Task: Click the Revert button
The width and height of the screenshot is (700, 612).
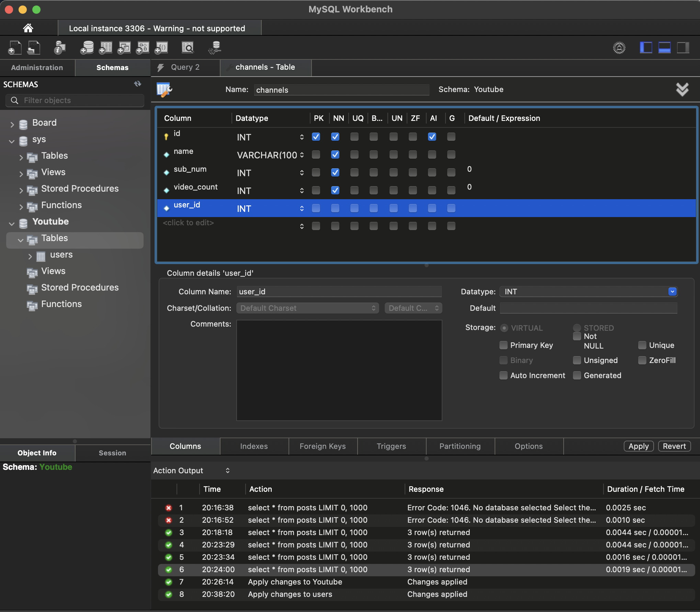Action: point(674,446)
